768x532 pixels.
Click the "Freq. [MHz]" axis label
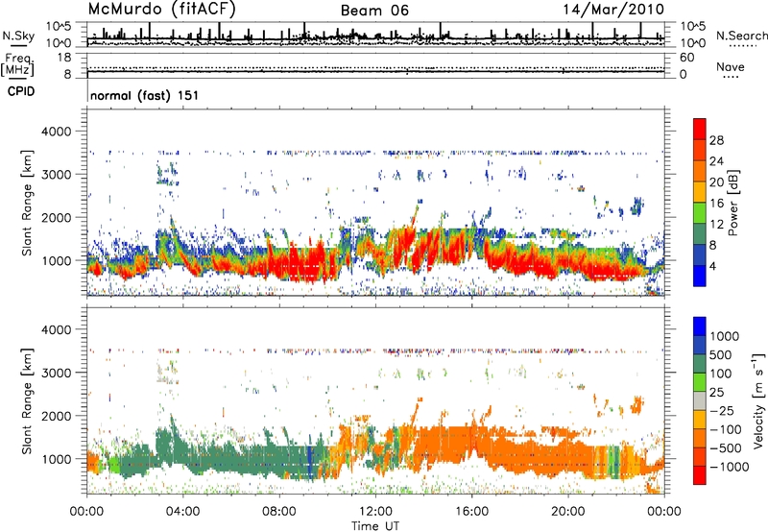17,64
